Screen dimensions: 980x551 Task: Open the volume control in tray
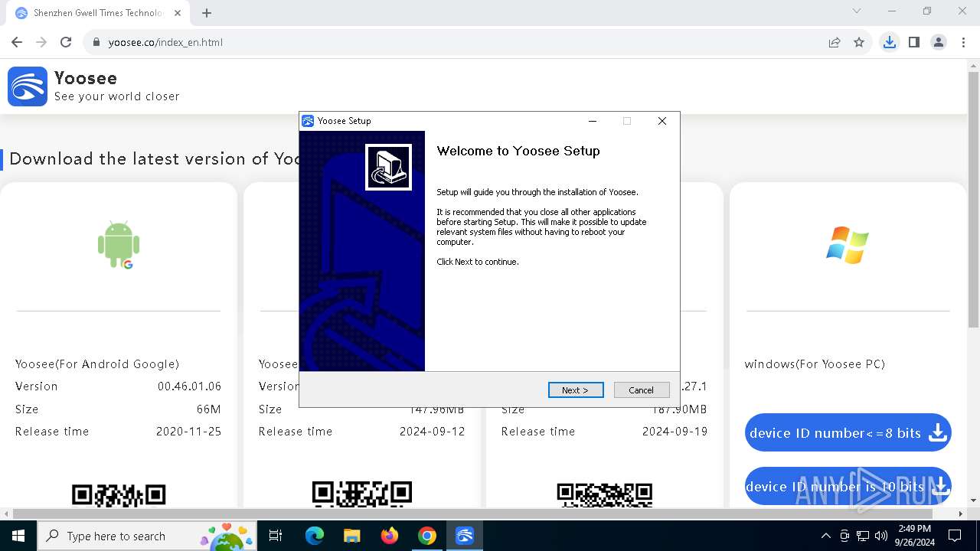click(881, 536)
